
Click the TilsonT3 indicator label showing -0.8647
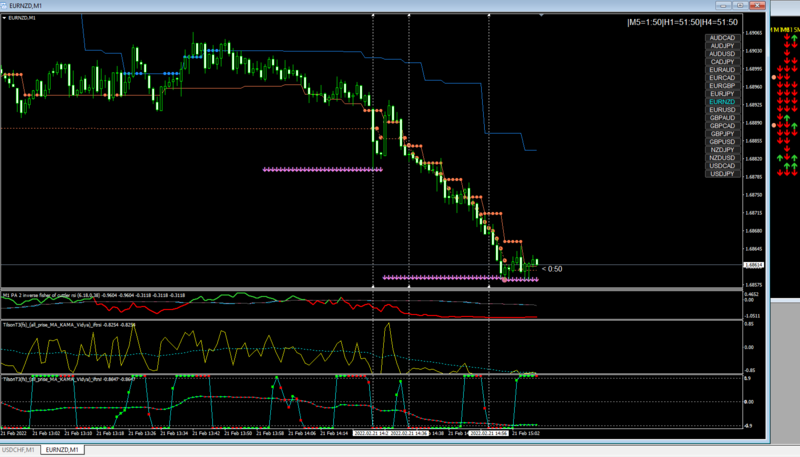pyautogui.click(x=69, y=379)
